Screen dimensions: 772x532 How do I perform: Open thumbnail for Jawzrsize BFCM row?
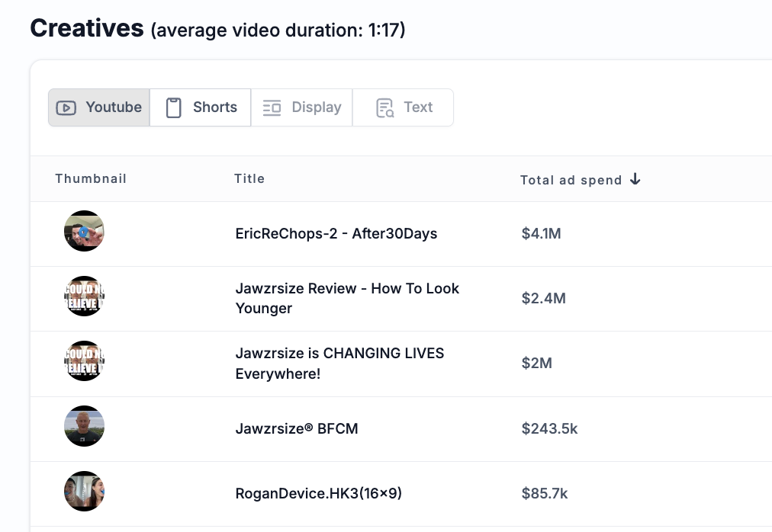pos(84,426)
